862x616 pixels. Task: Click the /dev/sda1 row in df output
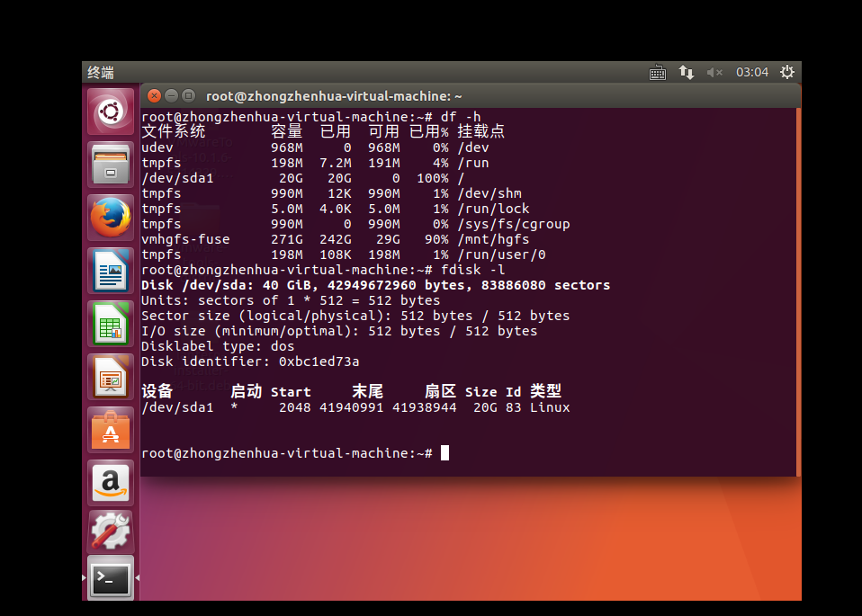pyautogui.click(x=303, y=178)
